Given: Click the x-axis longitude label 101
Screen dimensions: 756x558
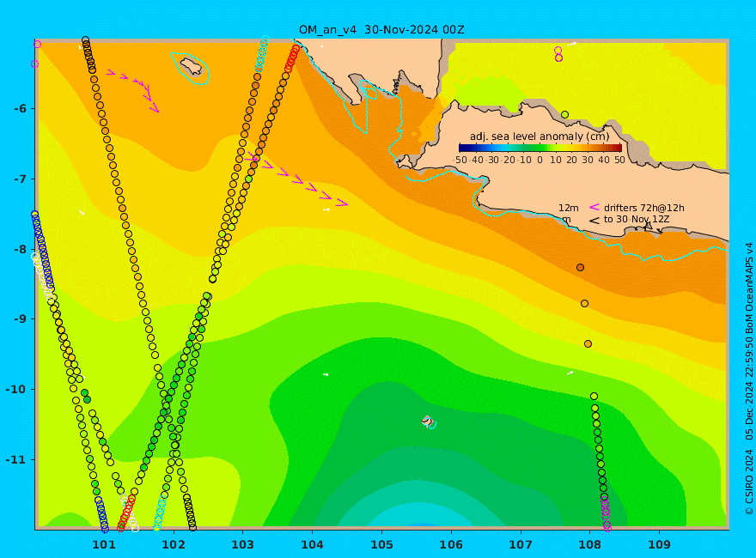Looking at the screenshot, I should 104,544.
